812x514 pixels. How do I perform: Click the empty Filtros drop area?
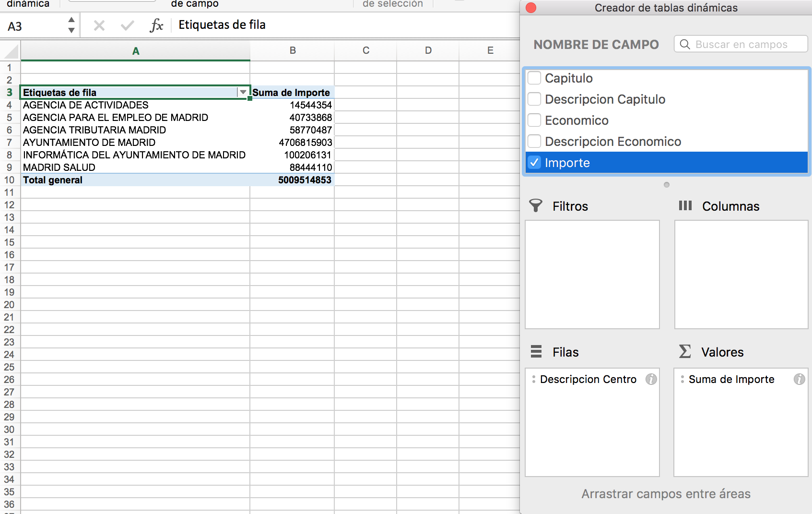(x=592, y=275)
